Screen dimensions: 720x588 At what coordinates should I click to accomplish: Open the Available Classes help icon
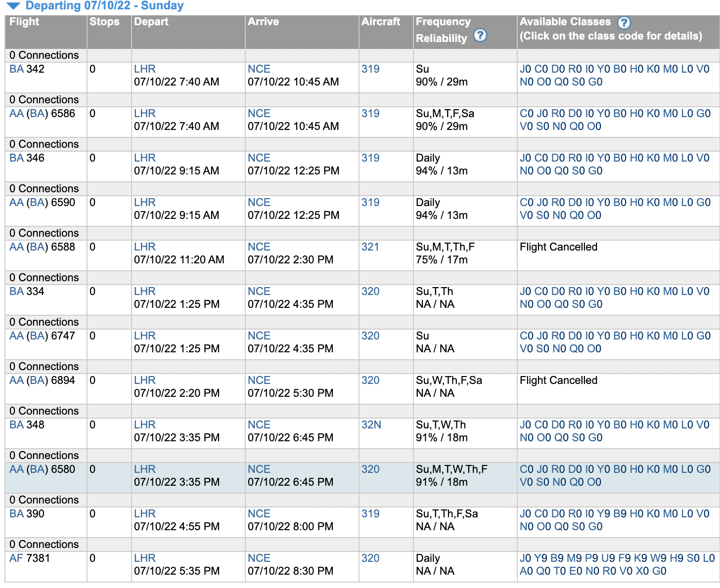(624, 23)
